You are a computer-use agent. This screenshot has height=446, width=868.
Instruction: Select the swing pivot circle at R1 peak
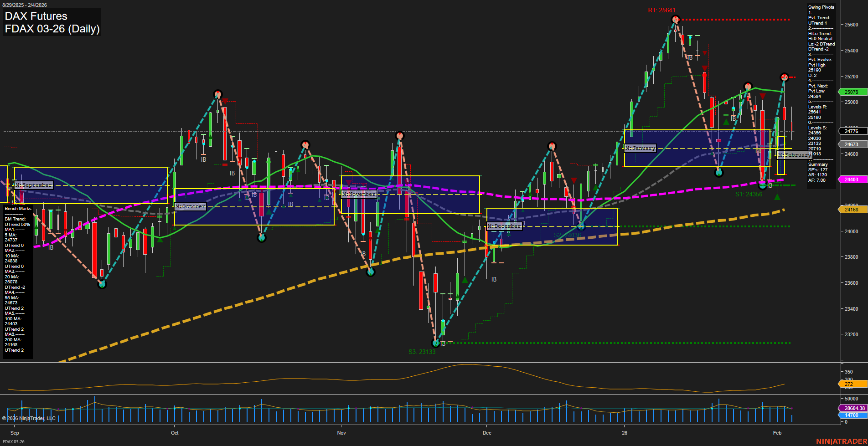pos(675,19)
